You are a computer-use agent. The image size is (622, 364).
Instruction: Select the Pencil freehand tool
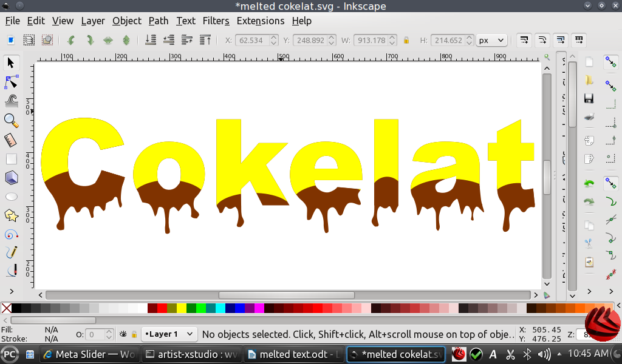tap(12, 252)
